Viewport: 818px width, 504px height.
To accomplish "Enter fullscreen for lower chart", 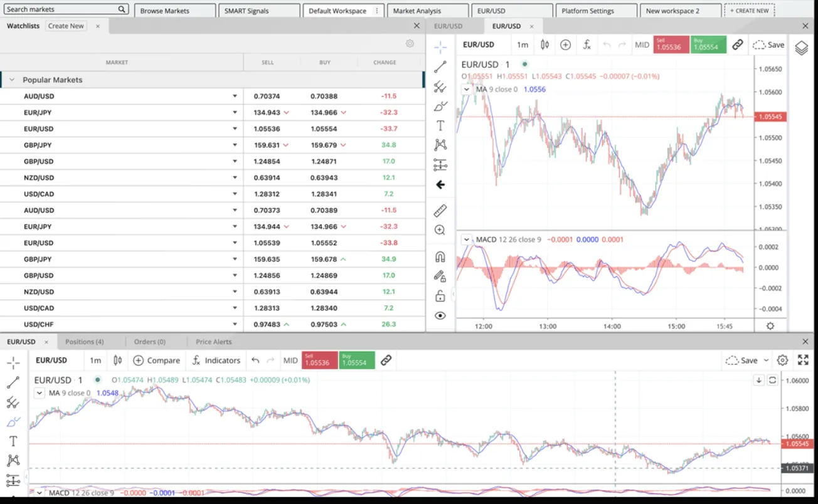I will pos(803,360).
